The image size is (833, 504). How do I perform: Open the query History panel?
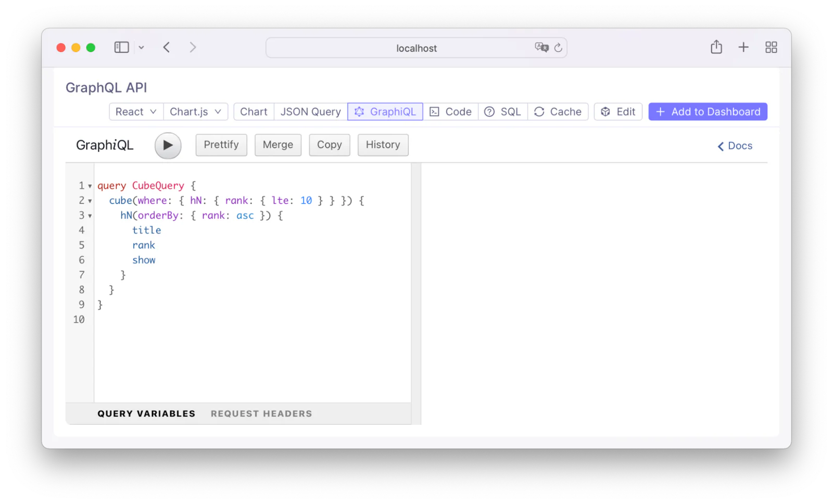pyautogui.click(x=383, y=145)
